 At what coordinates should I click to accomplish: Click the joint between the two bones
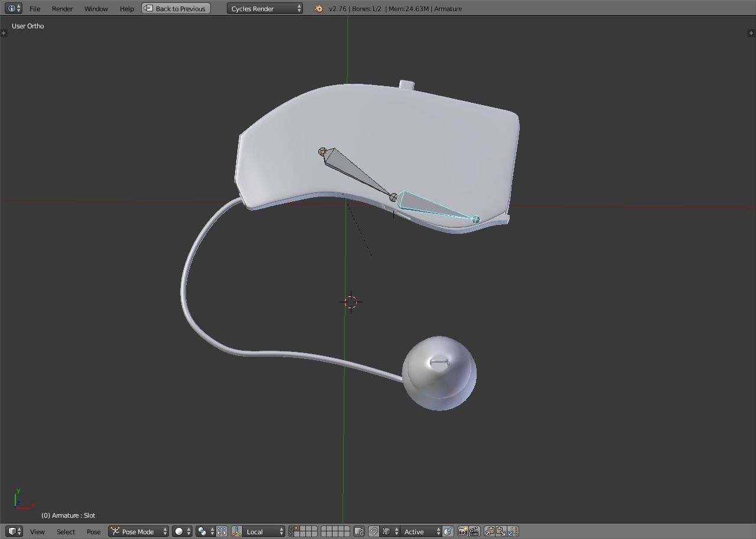[393, 198]
